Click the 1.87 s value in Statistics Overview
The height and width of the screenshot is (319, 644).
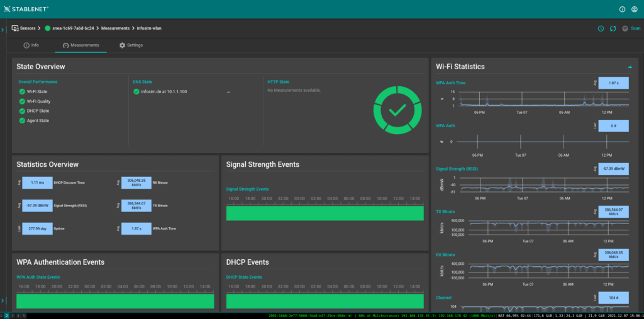[136, 228]
